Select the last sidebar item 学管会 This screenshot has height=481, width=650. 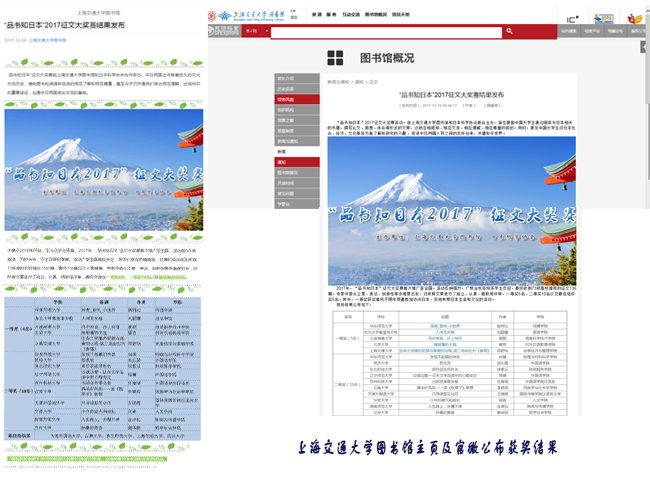tap(297, 204)
